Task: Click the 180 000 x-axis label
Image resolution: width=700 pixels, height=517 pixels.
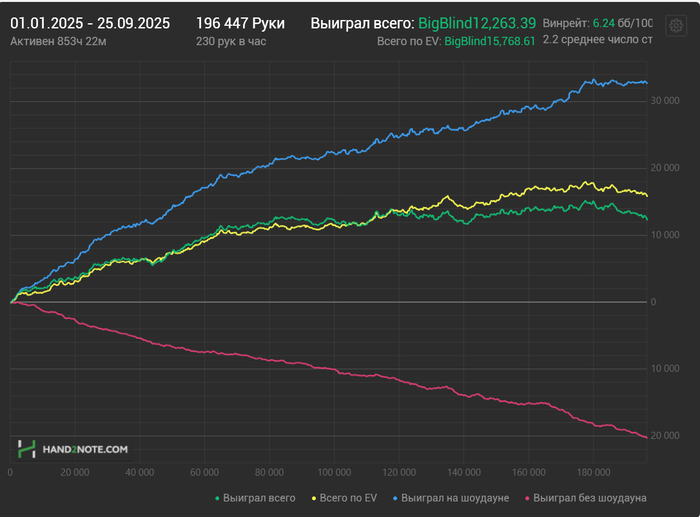Action: 593,472
